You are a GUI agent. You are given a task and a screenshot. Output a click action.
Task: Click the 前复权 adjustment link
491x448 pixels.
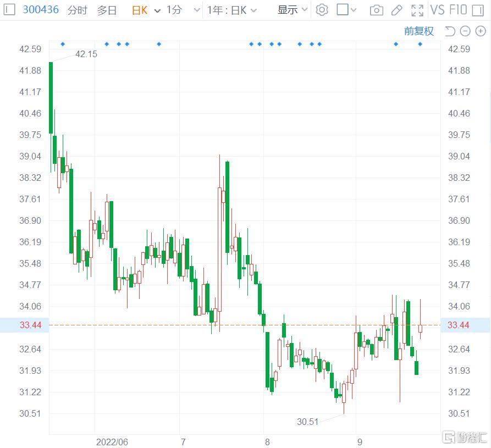tap(418, 31)
